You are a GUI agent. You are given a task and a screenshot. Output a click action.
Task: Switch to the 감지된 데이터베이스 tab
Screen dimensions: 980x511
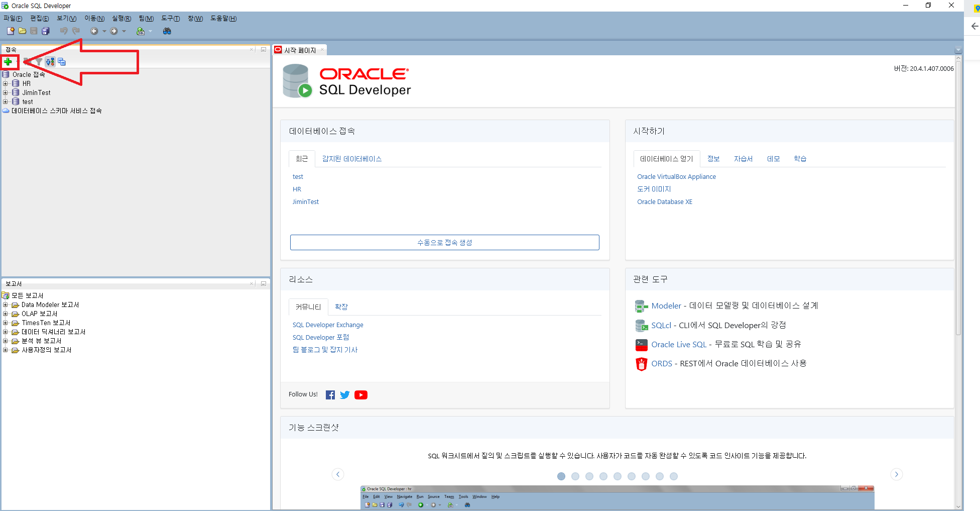[x=352, y=159]
